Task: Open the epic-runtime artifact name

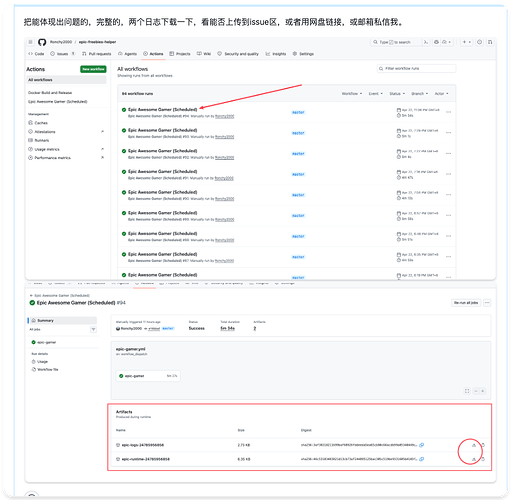Action: point(146,459)
